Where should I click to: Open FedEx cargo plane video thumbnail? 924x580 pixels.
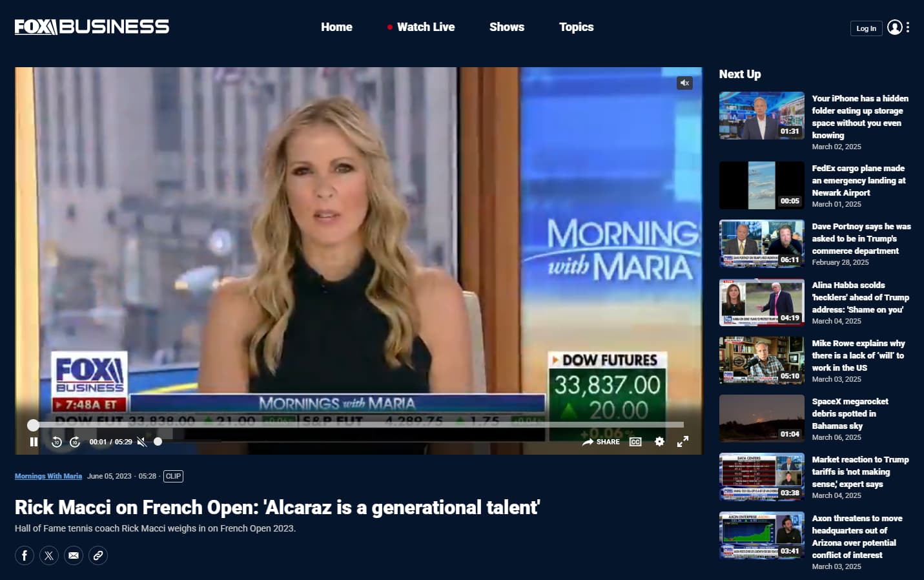click(x=762, y=185)
